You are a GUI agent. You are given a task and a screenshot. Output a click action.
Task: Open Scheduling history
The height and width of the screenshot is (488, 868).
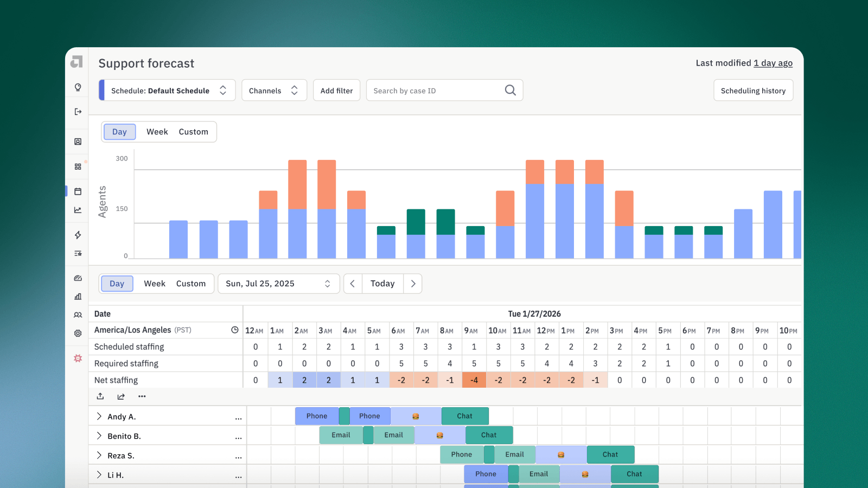753,90
